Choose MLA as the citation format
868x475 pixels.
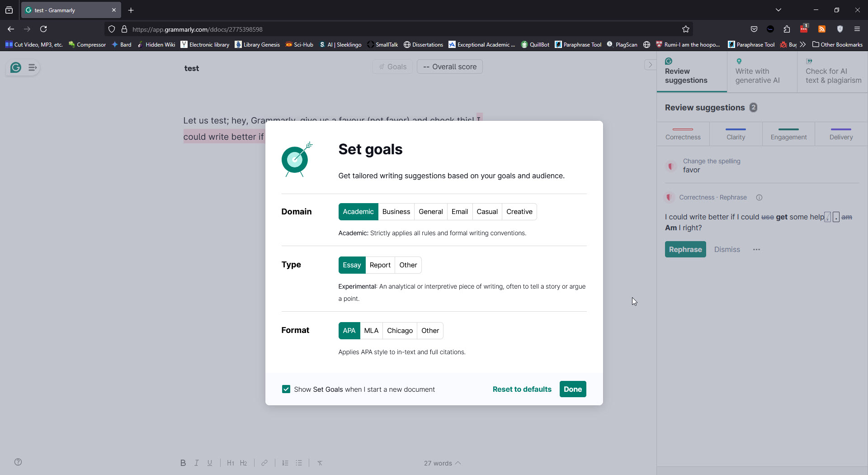click(x=371, y=331)
